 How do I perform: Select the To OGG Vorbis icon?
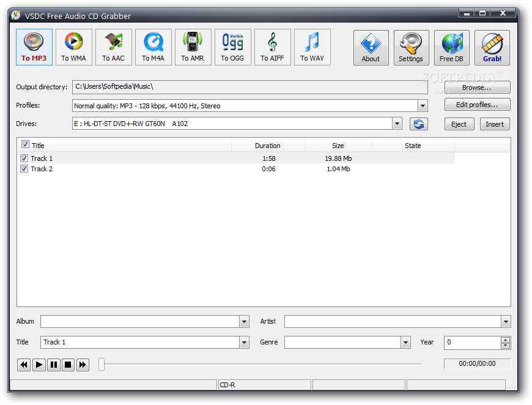(x=232, y=47)
